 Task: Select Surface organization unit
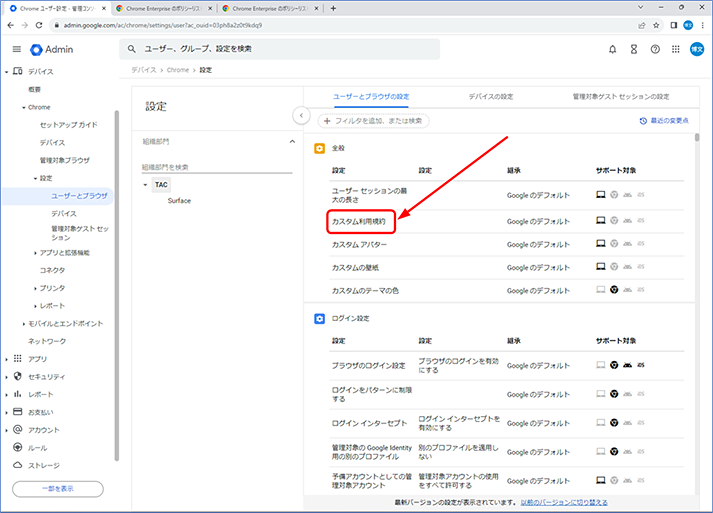pyautogui.click(x=179, y=201)
